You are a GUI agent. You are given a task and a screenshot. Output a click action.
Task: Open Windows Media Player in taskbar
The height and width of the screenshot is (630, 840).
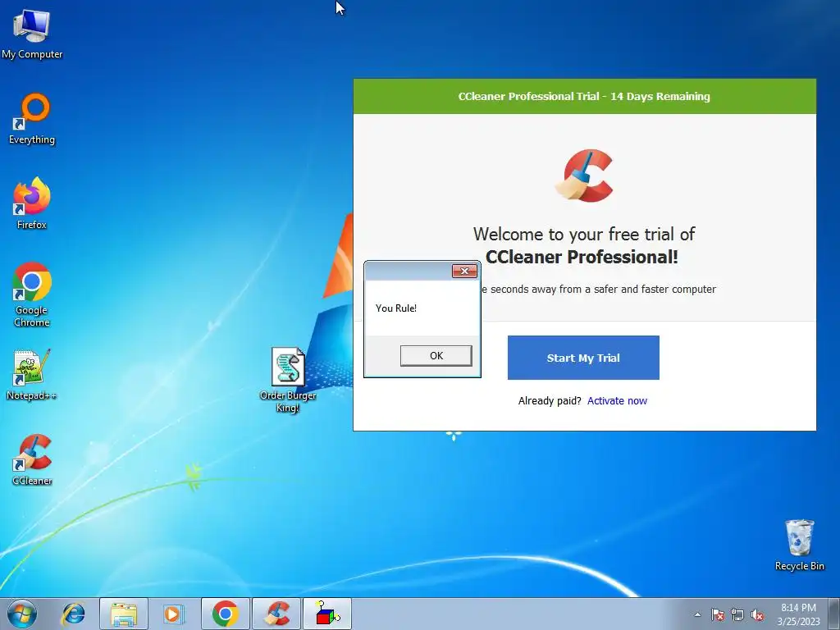click(173, 614)
